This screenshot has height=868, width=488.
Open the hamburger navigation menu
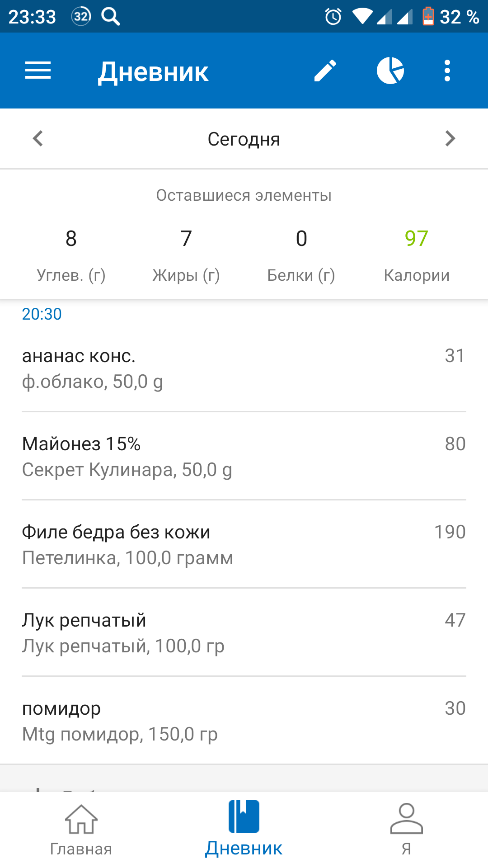(38, 71)
